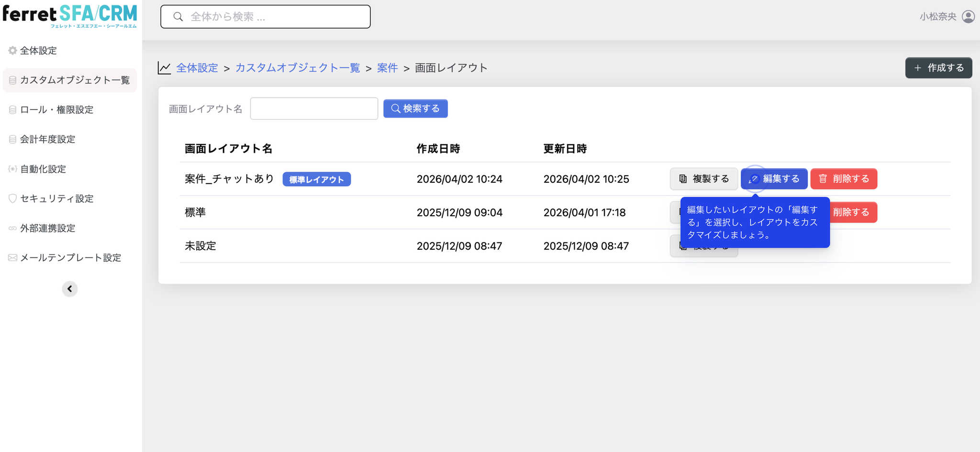Image resolution: width=980 pixels, height=452 pixels.
Task: Open ロール・権限設定 in the sidebar
Action: (70, 110)
